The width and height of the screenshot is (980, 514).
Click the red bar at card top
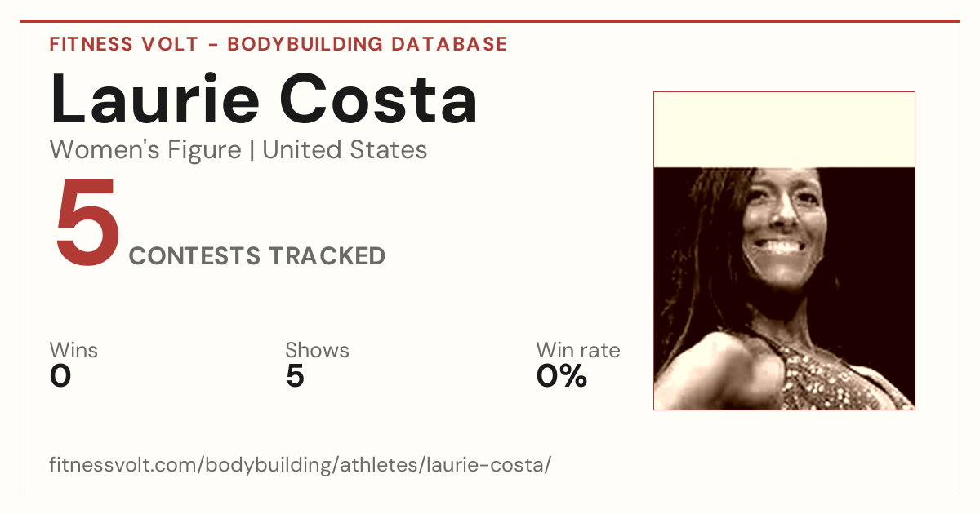tap(490, 21)
